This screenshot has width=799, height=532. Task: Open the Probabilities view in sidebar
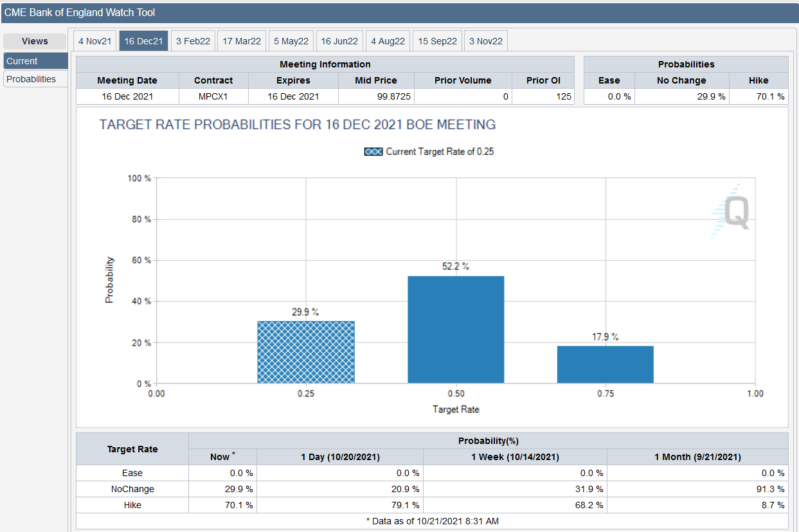35,79
